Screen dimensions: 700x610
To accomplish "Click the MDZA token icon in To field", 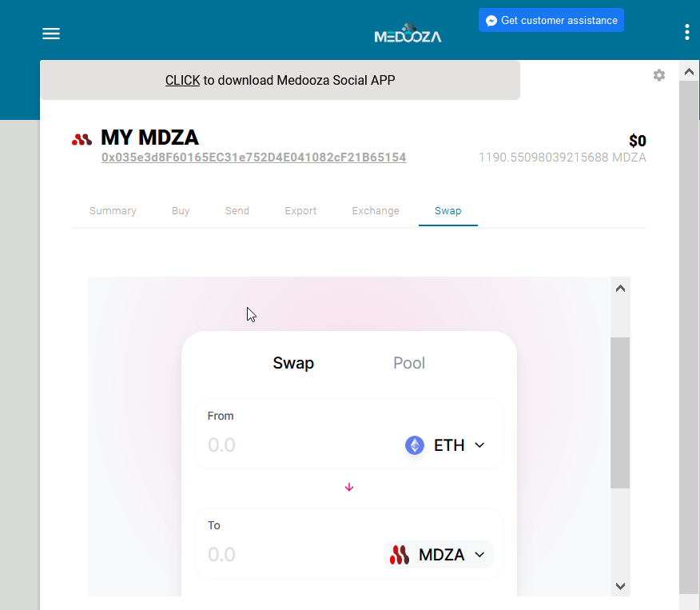I will pos(400,555).
